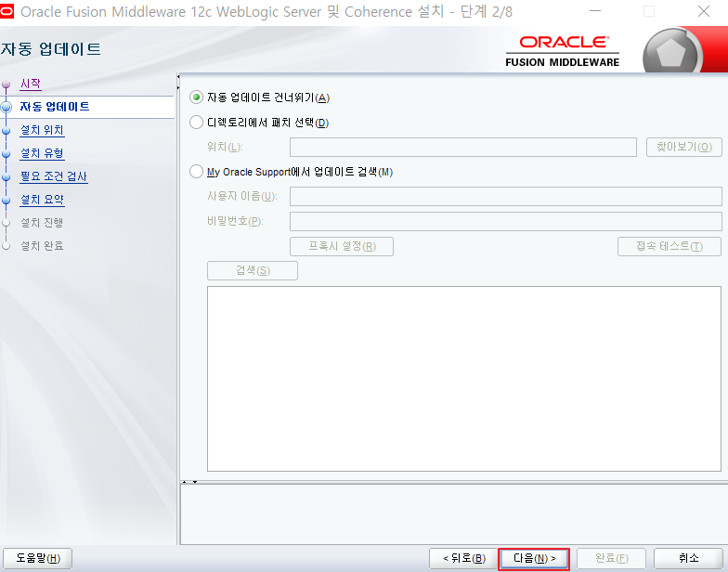Jump to the 설치 위치 step
The width and height of the screenshot is (728, 572).
tap(42, 130)
